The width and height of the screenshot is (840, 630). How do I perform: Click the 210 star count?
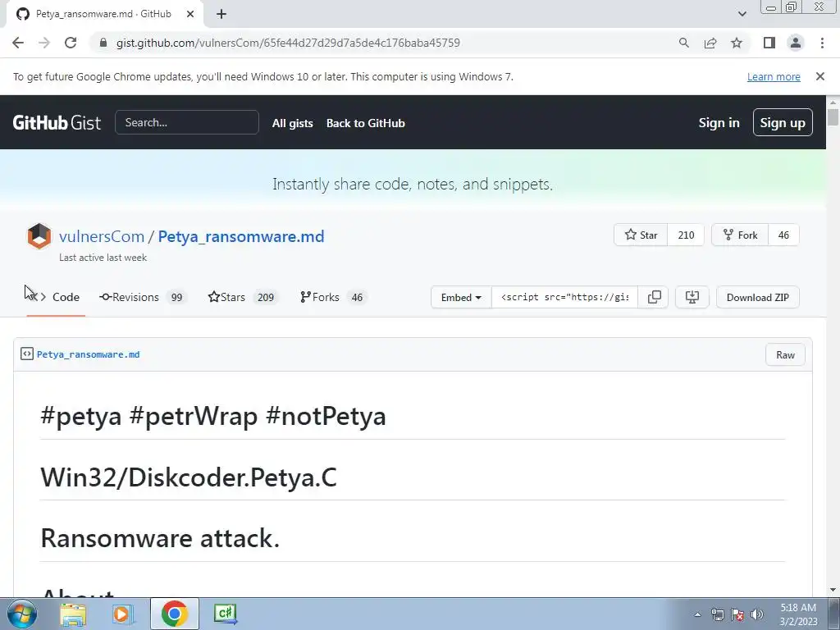point(687,235)
